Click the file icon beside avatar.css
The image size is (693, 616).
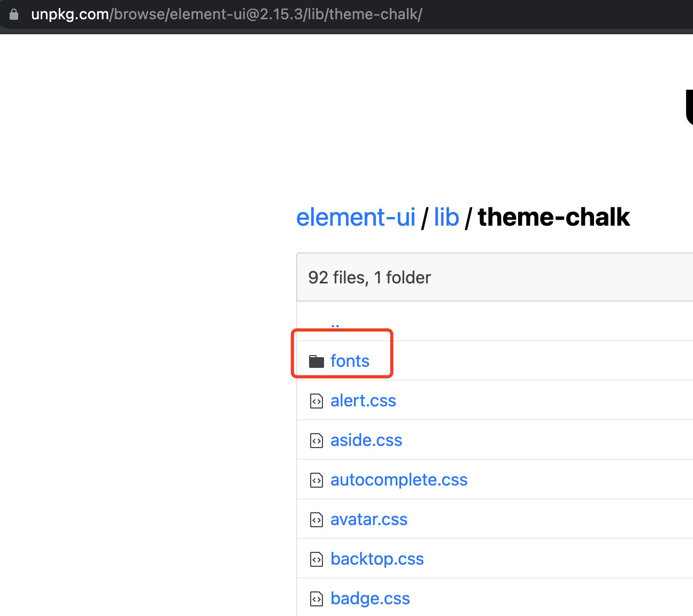coord(317,520)
